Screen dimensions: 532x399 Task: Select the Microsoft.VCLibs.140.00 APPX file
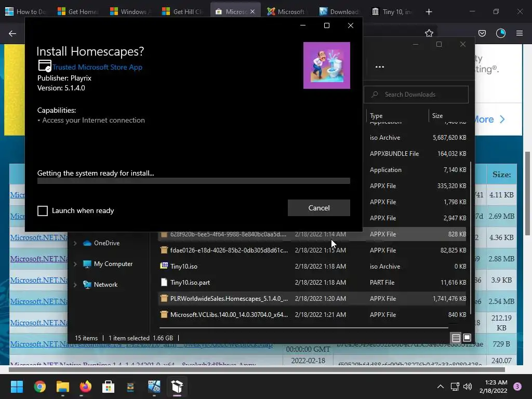tap(312, 314)
